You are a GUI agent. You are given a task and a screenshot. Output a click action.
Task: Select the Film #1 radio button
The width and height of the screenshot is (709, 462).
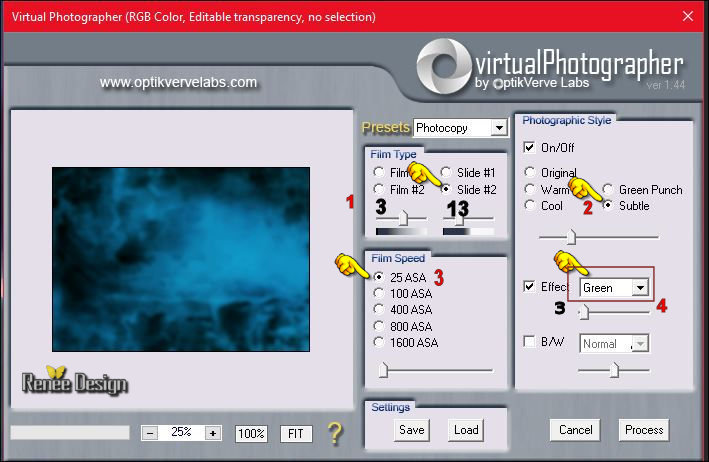point(379,172)
